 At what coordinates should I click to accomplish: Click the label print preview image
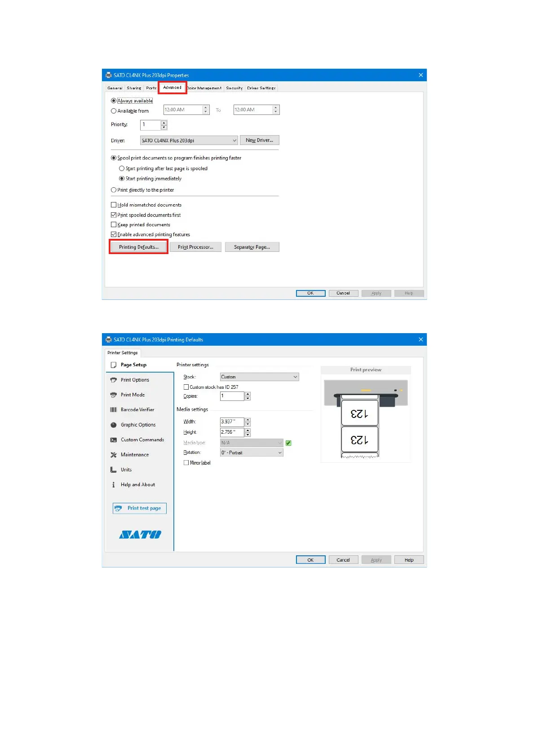click(x=366, y=418)
